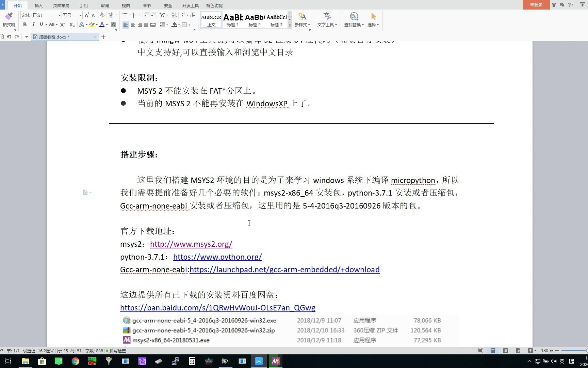
Task: Open the 视图 (View) tab
Action: pyautogui.click(x=126, y=5)
